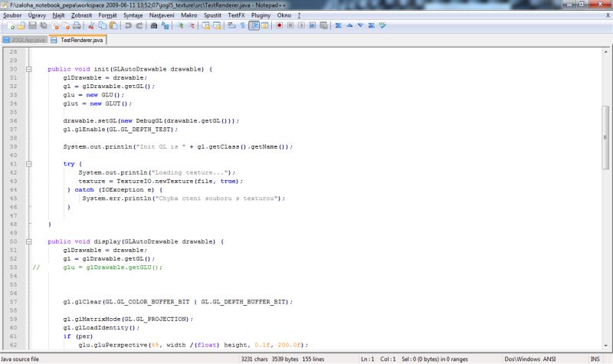
Task: Click the Close All documents toolbar icon
Action: pos(66,25)
